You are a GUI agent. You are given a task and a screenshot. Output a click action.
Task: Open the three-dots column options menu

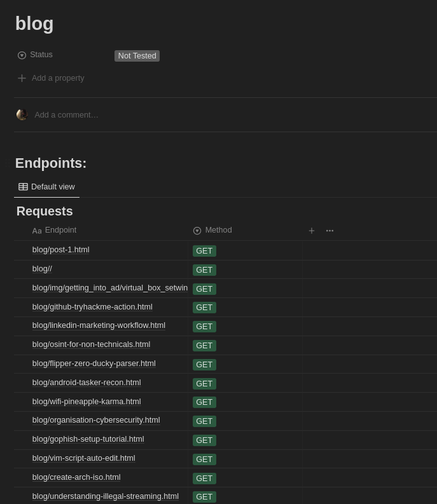coord(329,231)
